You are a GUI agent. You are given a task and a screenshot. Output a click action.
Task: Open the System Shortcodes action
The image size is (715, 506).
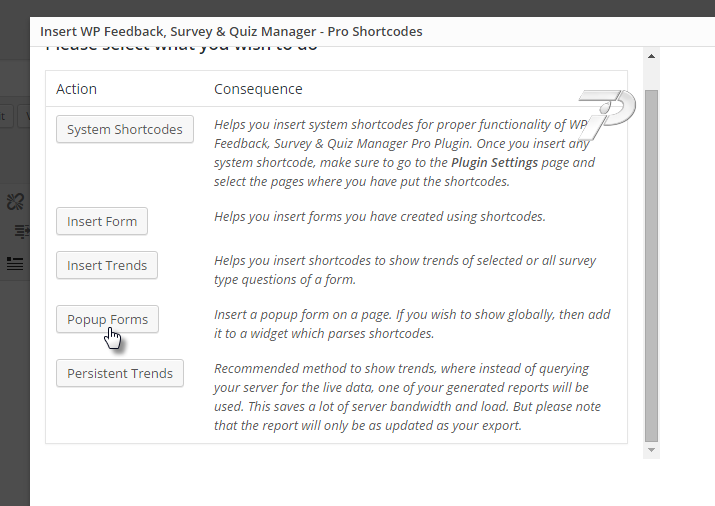coord(124,129)
